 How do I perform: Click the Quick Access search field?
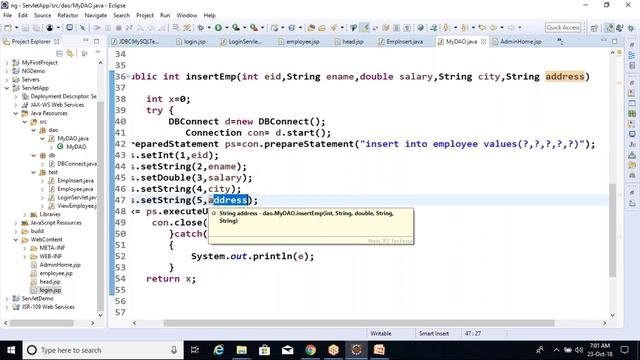click(x=563, y=27)
